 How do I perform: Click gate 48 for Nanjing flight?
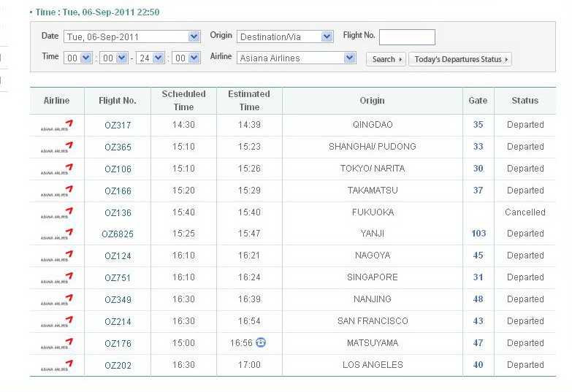tap(478, 299)
